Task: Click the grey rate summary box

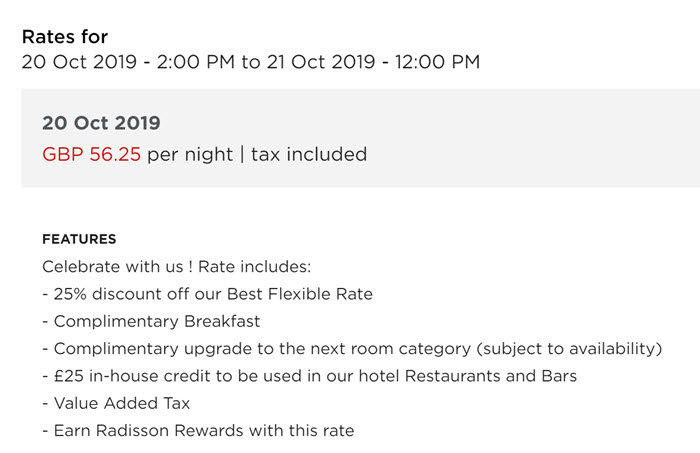Action: (360, 138)
